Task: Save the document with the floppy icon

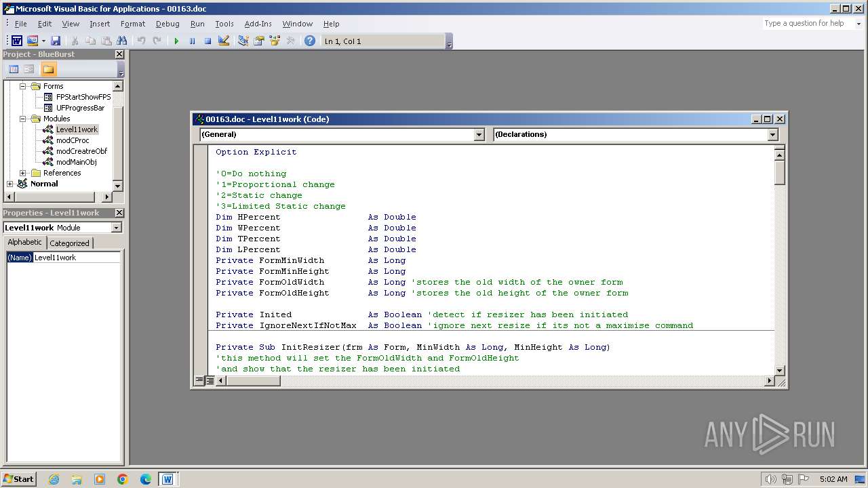Action: (x=56, y=41)
